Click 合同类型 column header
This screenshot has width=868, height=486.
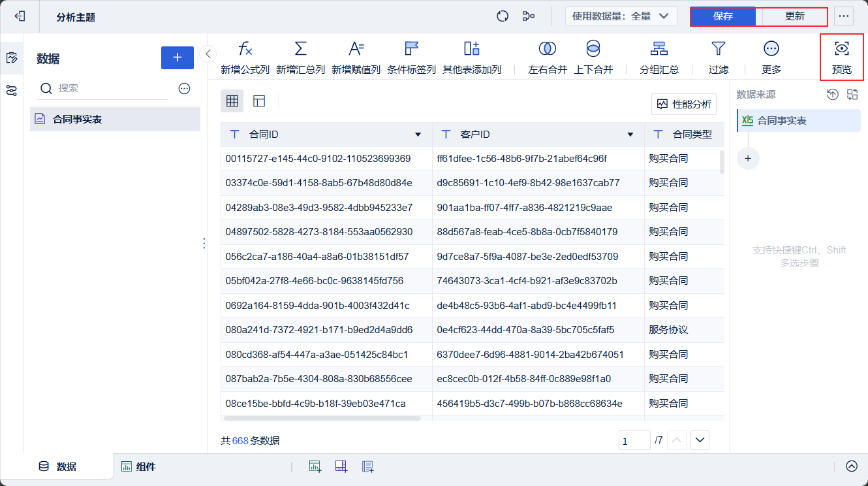click(x=684, y=135)
